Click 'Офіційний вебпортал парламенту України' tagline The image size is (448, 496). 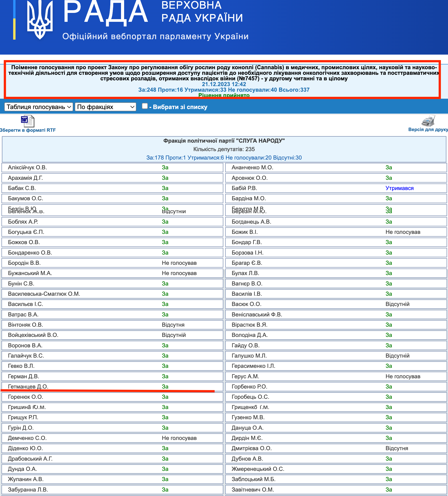tap(155, 36)
